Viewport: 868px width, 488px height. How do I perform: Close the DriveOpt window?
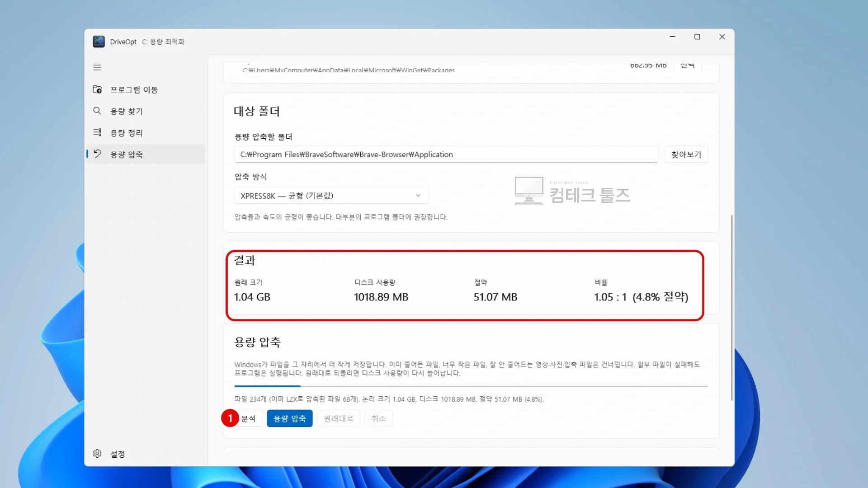722,37
